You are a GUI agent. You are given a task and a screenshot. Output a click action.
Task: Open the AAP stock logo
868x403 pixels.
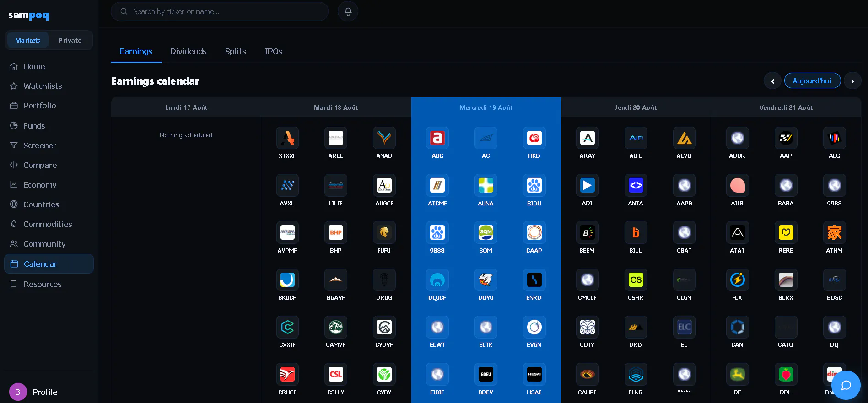click(786, 138)
